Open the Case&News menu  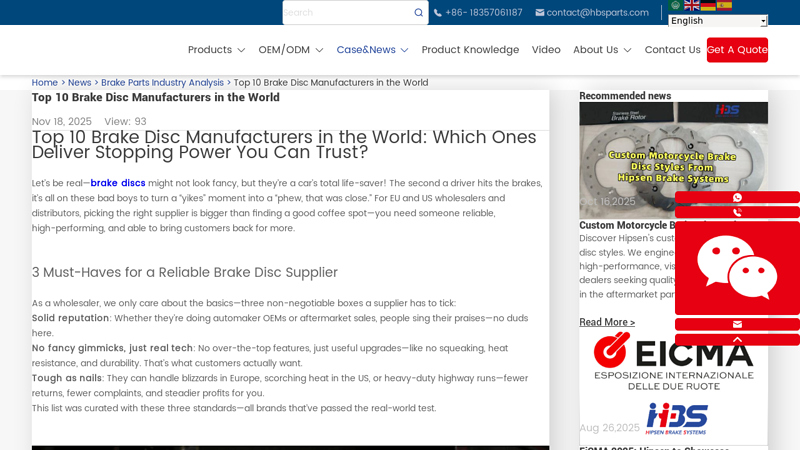(366, 50)
